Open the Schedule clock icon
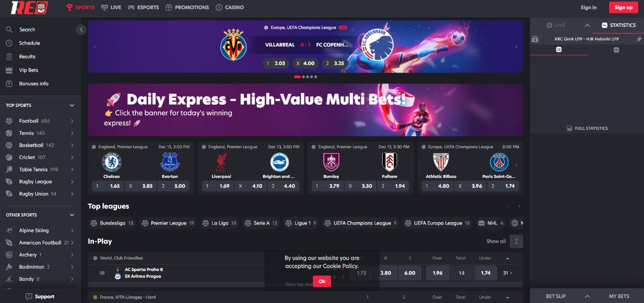The image size is (644, 303). (x=9, y=43)
